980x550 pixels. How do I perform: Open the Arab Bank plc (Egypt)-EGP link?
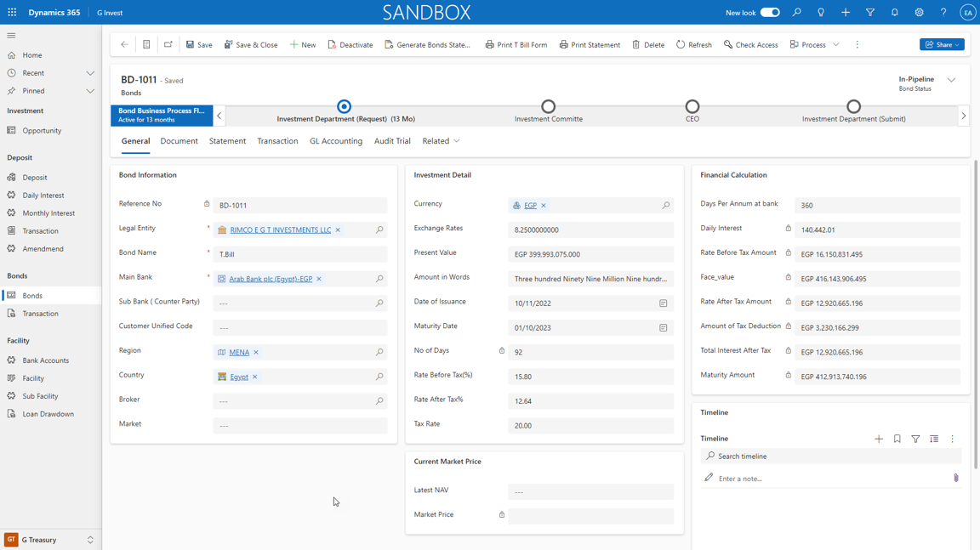(271, 279)
